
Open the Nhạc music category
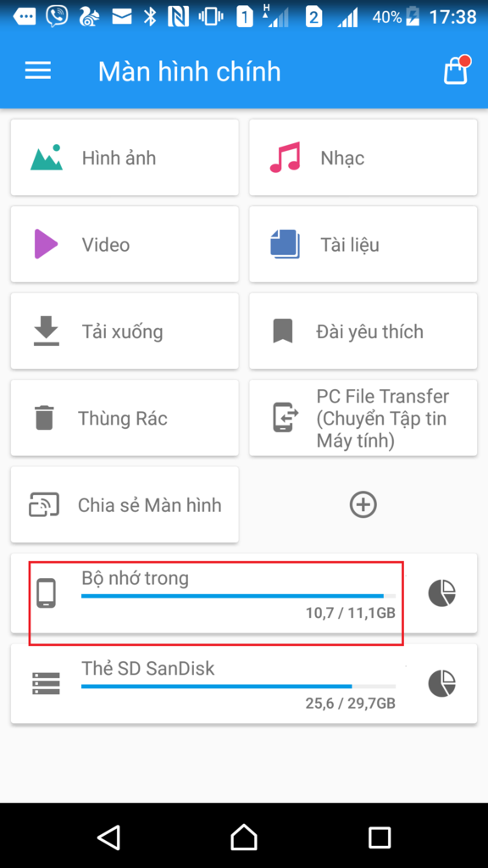[363, 158]
